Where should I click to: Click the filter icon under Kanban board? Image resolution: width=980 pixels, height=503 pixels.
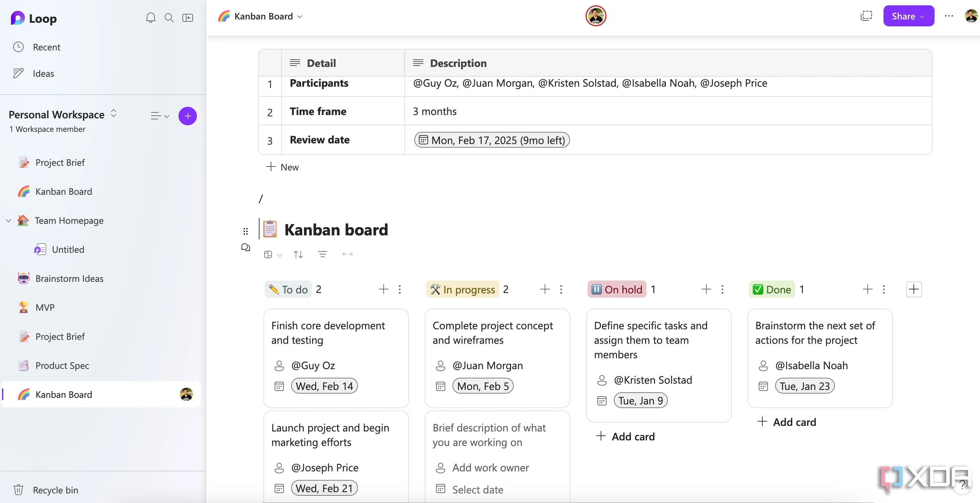click(x=323, y=254)
